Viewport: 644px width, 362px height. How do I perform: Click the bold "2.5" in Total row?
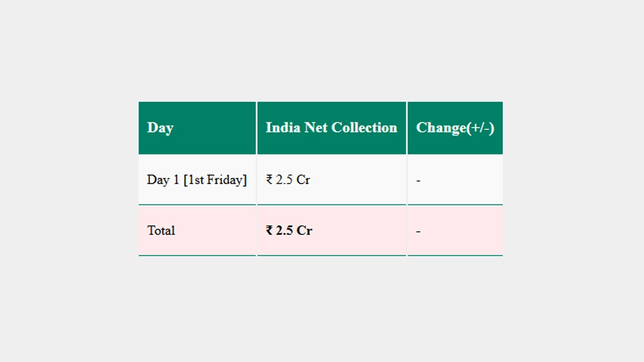(285, 231)
